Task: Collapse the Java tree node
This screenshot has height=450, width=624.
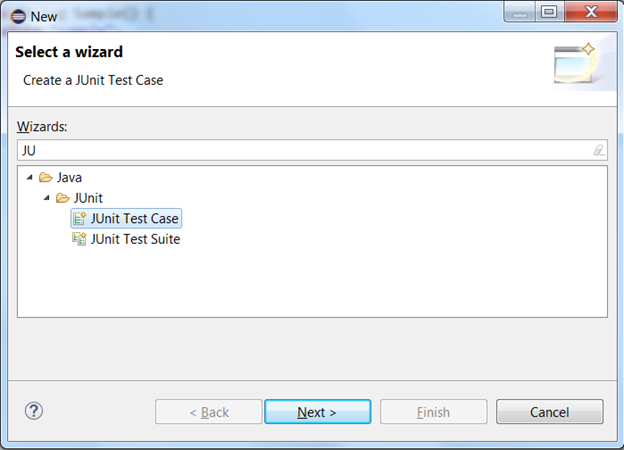Action: pyautogui.click(x=29, y=177)
